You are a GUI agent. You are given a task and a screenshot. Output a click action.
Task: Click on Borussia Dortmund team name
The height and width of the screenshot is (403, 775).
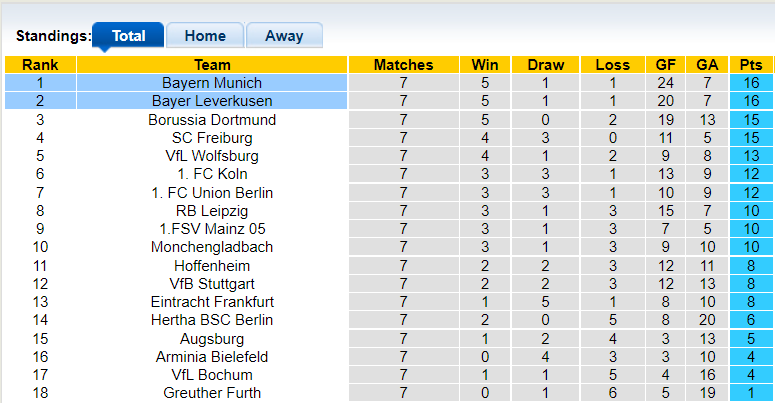click(x=212, y=120)
